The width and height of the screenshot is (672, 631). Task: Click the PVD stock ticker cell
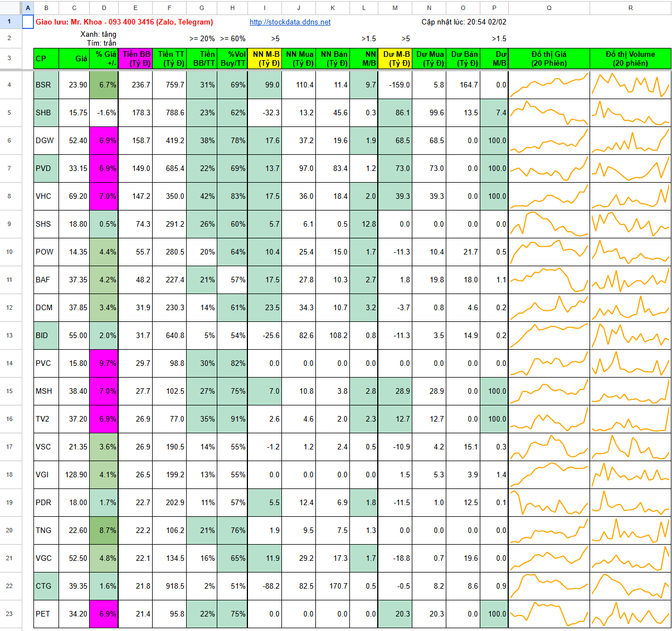46,168
